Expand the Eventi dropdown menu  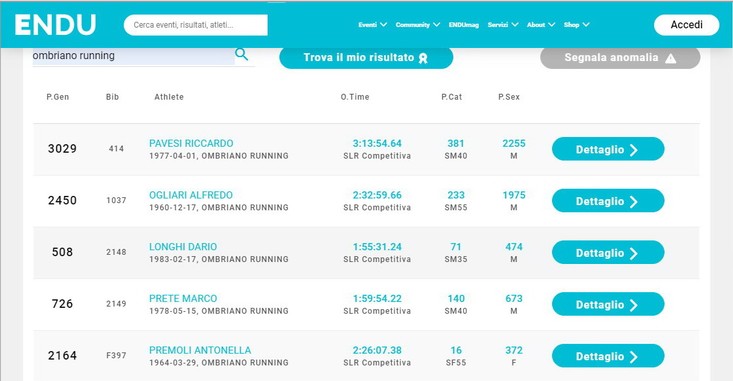[373, 25]
